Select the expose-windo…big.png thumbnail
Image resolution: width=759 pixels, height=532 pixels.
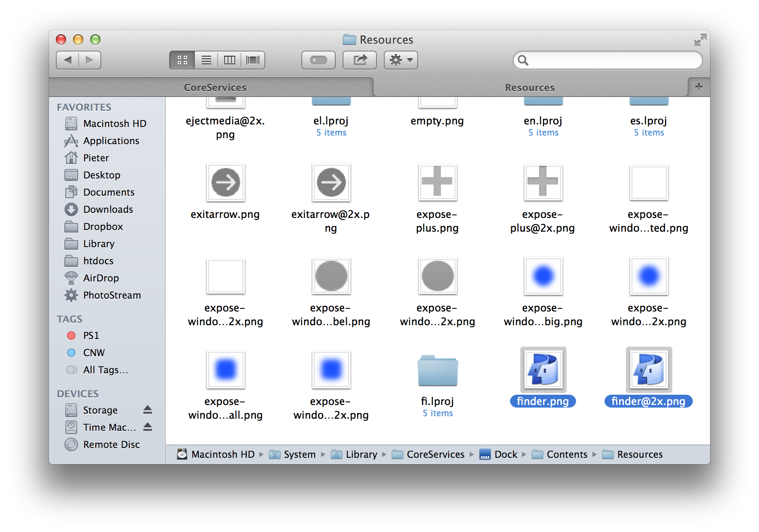(543, 276)
